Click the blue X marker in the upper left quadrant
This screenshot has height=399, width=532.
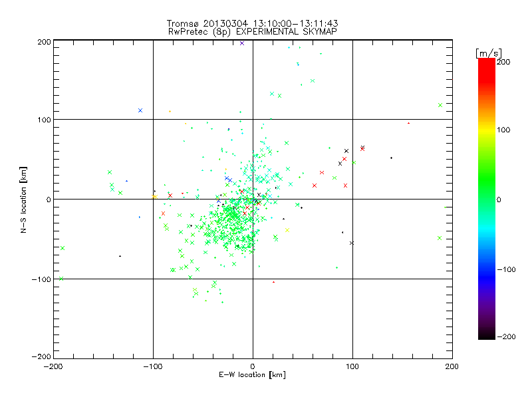pos(140,110)
